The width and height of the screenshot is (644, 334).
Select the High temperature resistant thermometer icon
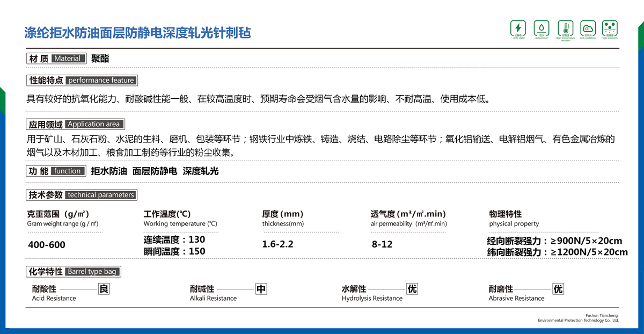(565, 28)
